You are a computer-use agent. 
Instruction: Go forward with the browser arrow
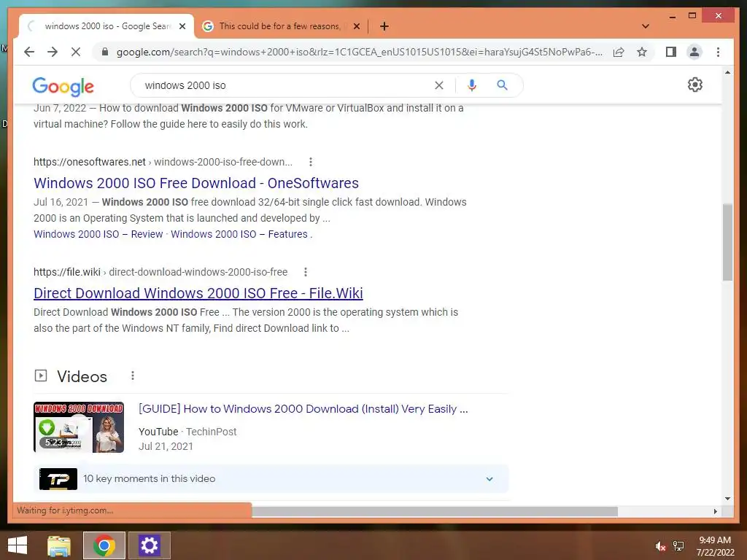(x=53, y=52)
